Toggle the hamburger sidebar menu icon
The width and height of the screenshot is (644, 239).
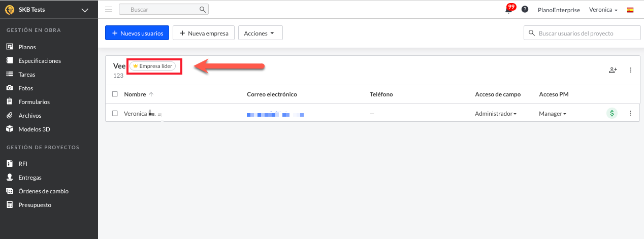[x=109, y=10]
